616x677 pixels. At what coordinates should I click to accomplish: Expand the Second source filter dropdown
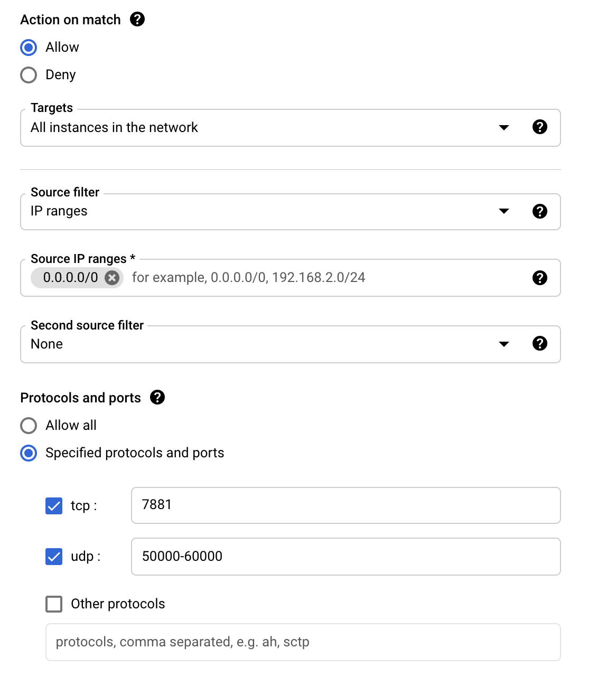(291, 344)
